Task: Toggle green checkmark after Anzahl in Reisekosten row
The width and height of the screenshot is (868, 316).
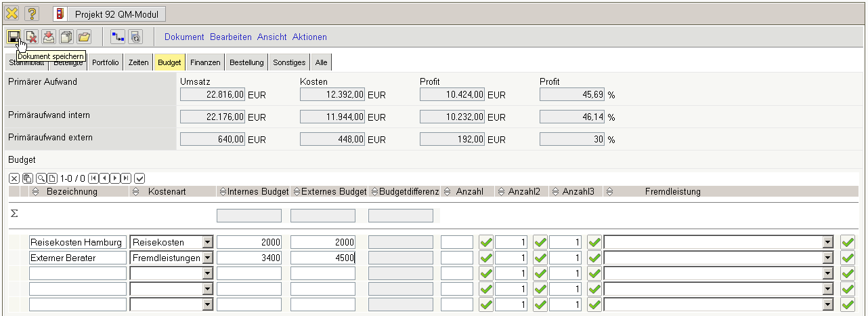Action: coord(486,242)
